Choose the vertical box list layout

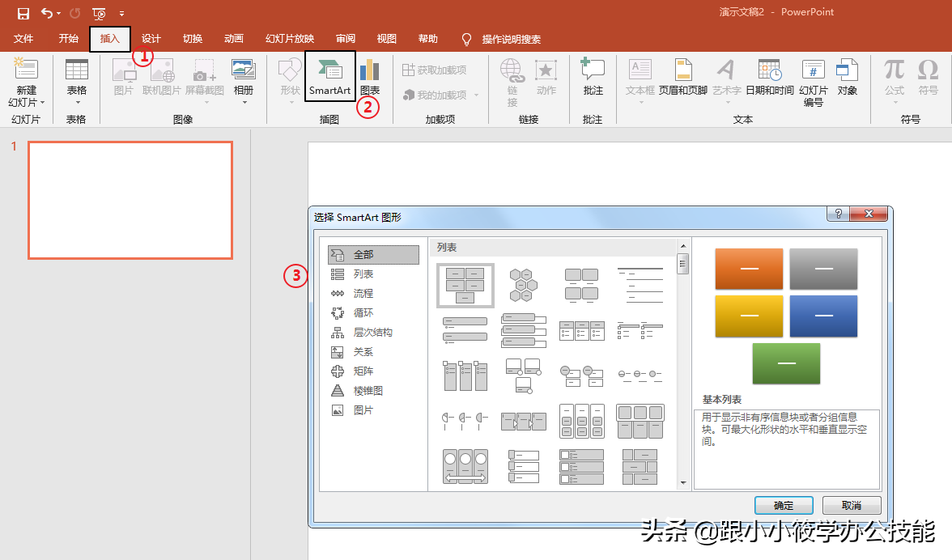(x=523, y=330)
